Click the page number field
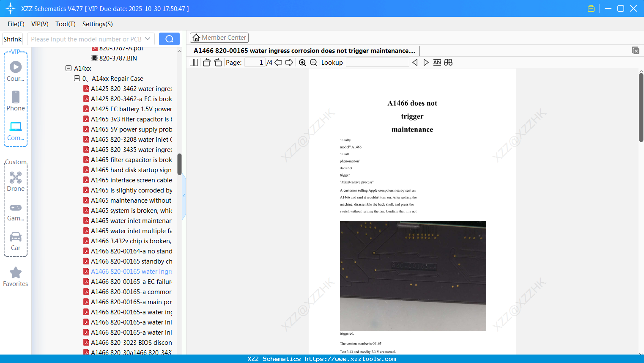Viewport: 644px width, 363px height. tap(255, 63)
